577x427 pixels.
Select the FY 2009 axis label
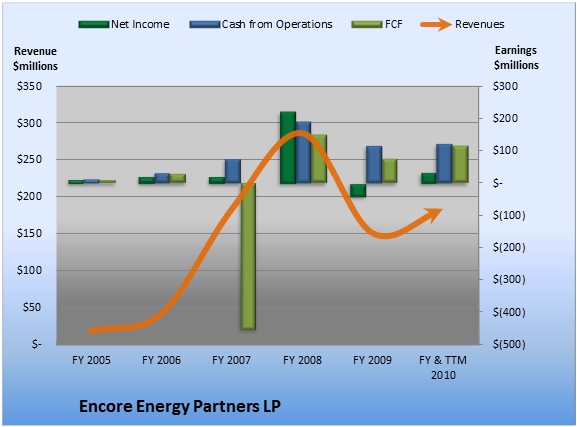(x=372, y=360)
